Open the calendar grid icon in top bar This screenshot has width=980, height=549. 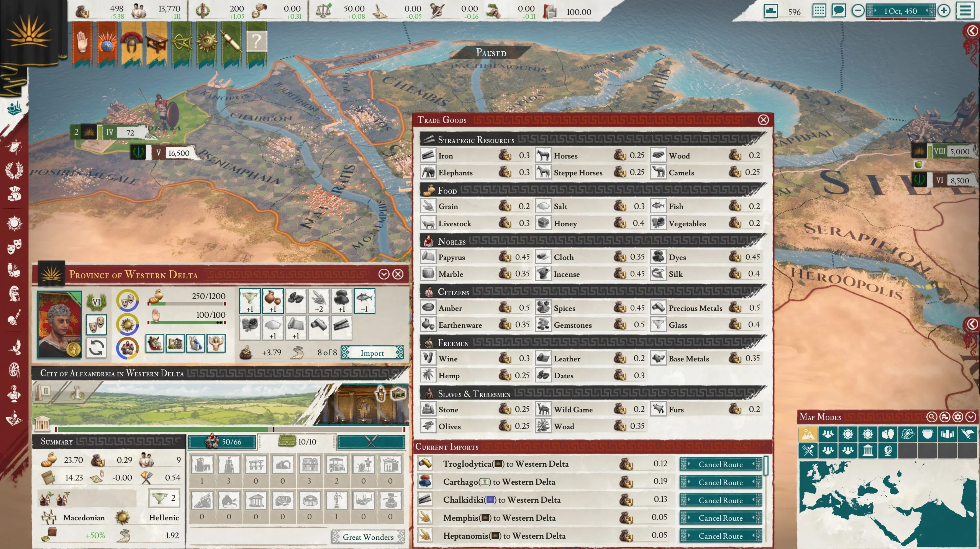tap(819, 11)
